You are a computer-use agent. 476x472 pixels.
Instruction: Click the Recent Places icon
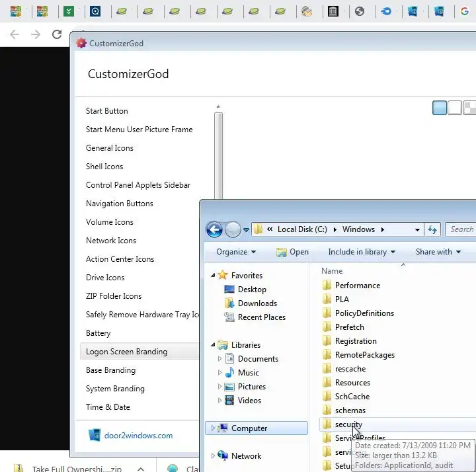tap(229, 317)
